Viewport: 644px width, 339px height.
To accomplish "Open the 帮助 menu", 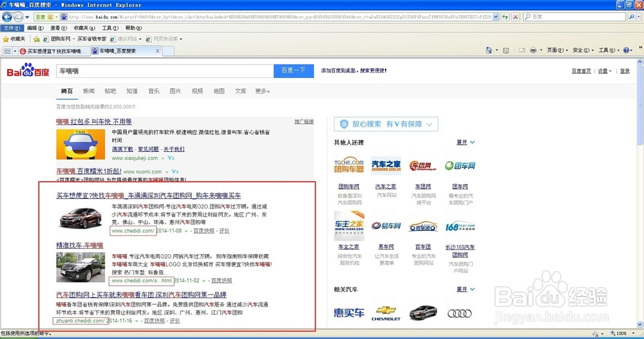I will [x=133, y=28].
